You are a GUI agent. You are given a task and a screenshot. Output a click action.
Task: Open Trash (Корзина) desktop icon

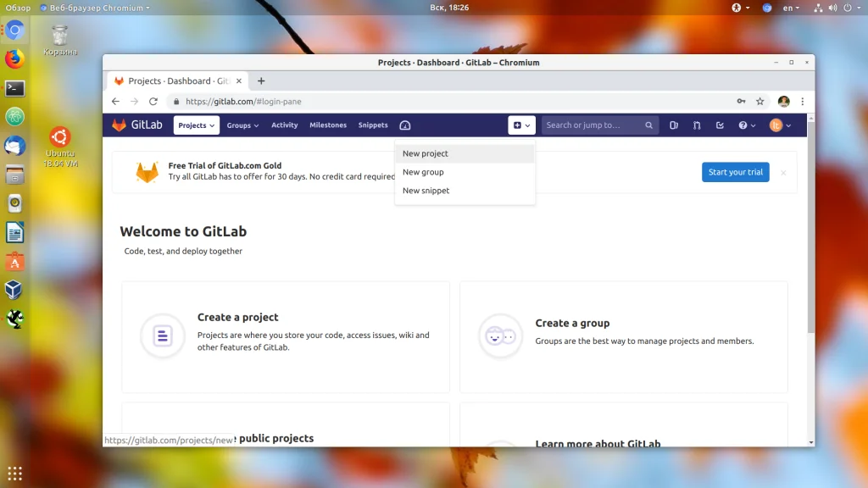tap(60, 41)
